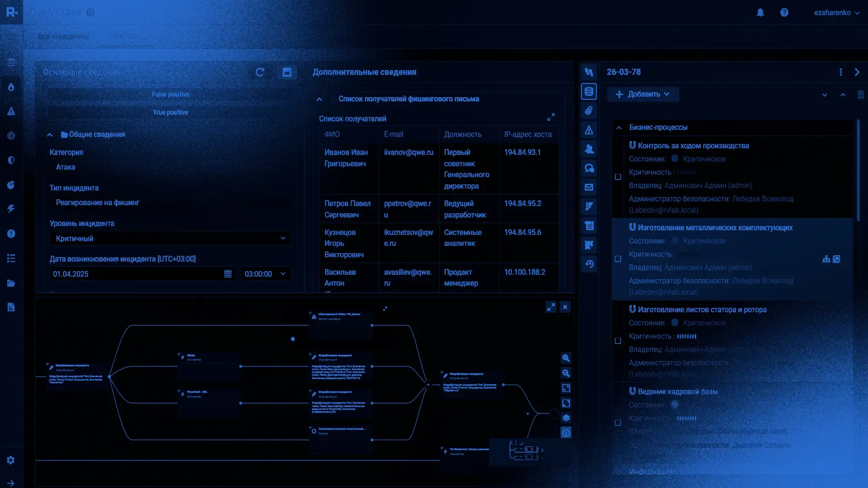Open the warning triangle tab in vertical strip
Viewport: 868px width, 488px height.
589,130
